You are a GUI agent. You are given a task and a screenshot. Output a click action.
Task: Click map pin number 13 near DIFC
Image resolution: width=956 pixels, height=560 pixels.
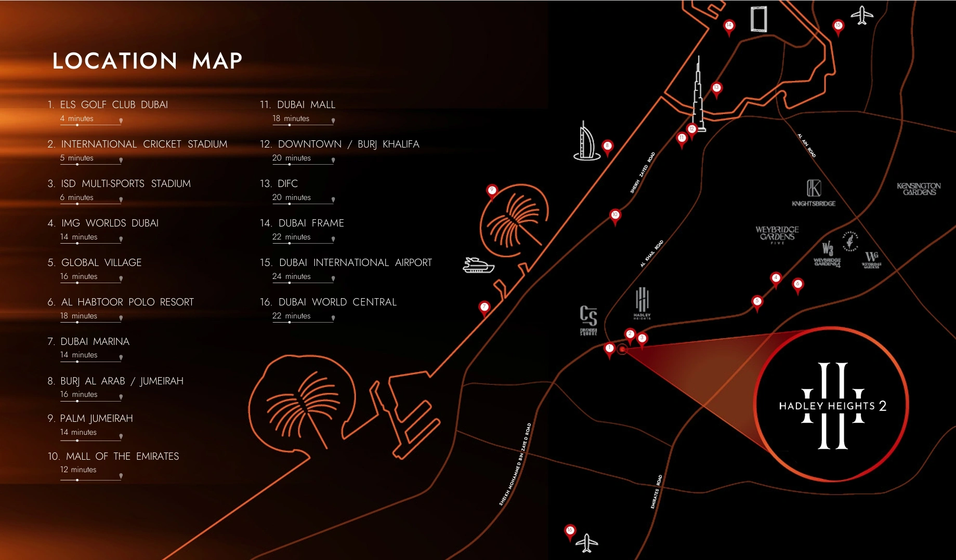pos(716,88)
